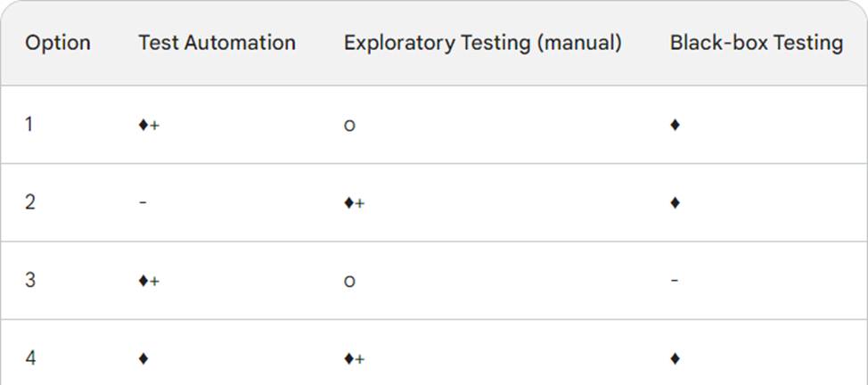Select the Black-box Testing column header
This screenshot has height=385, width=868.
[757, 43]
